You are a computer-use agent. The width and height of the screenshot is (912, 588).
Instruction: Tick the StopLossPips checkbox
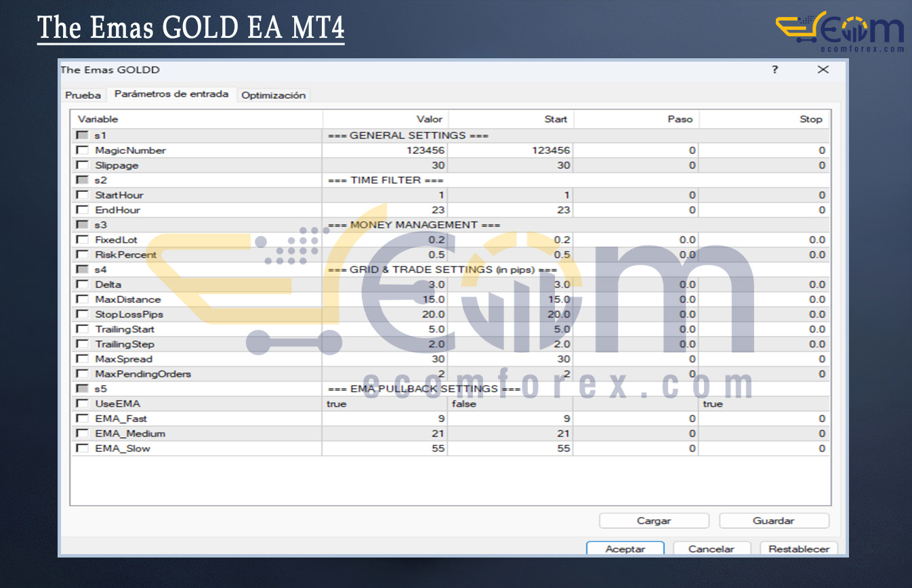tap(83, 314)
